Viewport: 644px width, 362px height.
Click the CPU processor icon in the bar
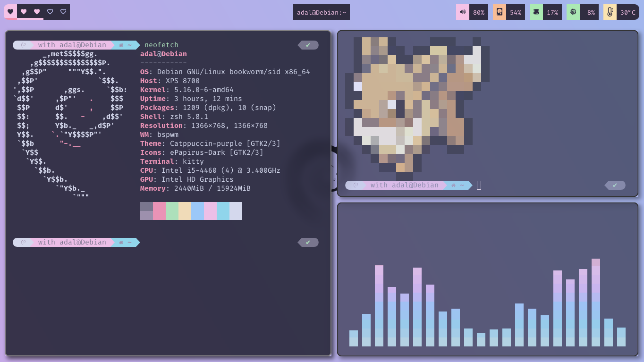[x=573, y=12]
